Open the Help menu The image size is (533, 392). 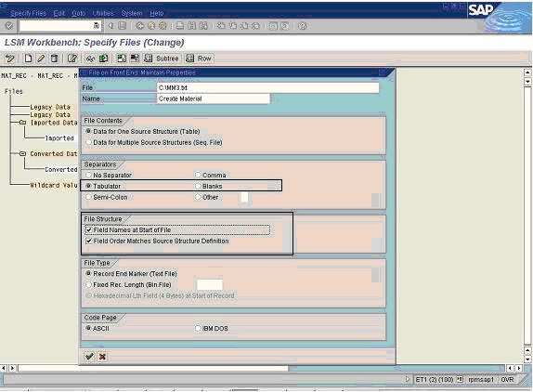(x=157, y=13)
